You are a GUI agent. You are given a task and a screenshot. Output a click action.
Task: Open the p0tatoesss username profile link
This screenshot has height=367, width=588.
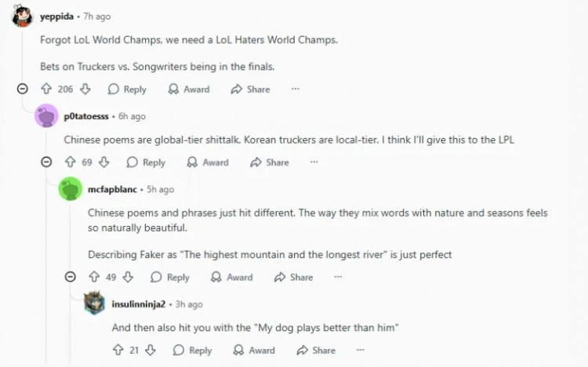[x=86, y=116]
